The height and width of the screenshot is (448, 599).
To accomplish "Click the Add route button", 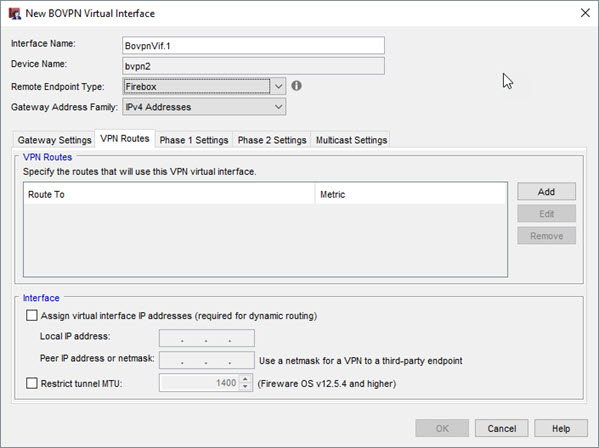I will click(x=546, y=192).
